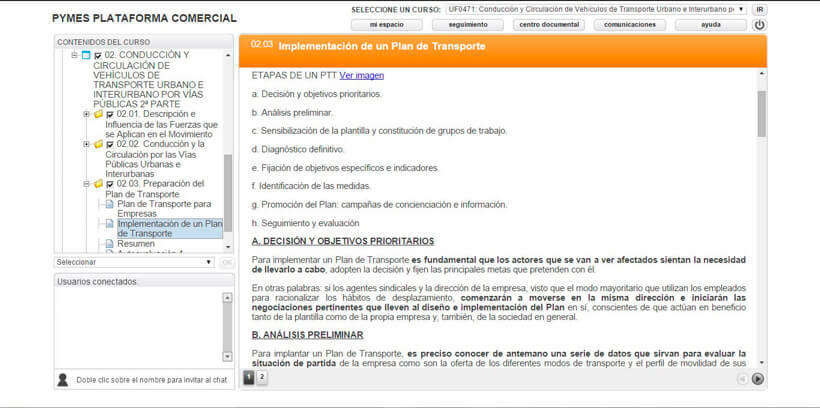Click the folder icon of 02.01 Descripción
820x408 pixels.
pos(98,114)
